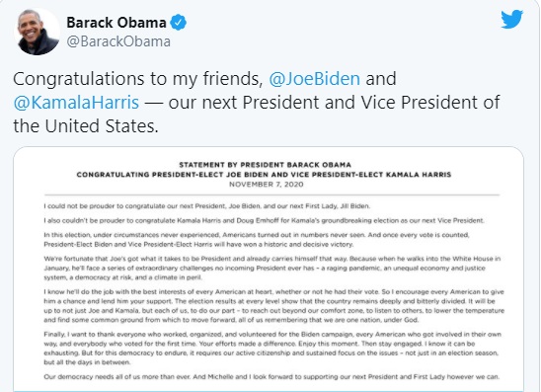Click the 'Congratulating President-Elect Joe Biden' subtitle line

(x=264, y=175)
